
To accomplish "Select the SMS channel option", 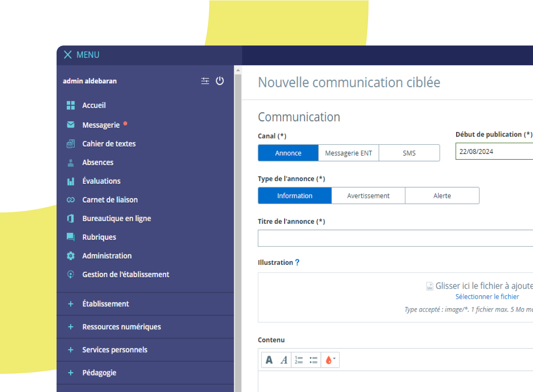I will tap(409, 153).
